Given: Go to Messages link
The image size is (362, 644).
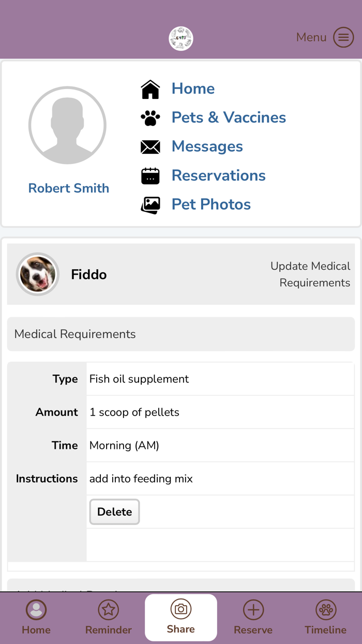Looking at the screenshot, I should coord(207,147).
